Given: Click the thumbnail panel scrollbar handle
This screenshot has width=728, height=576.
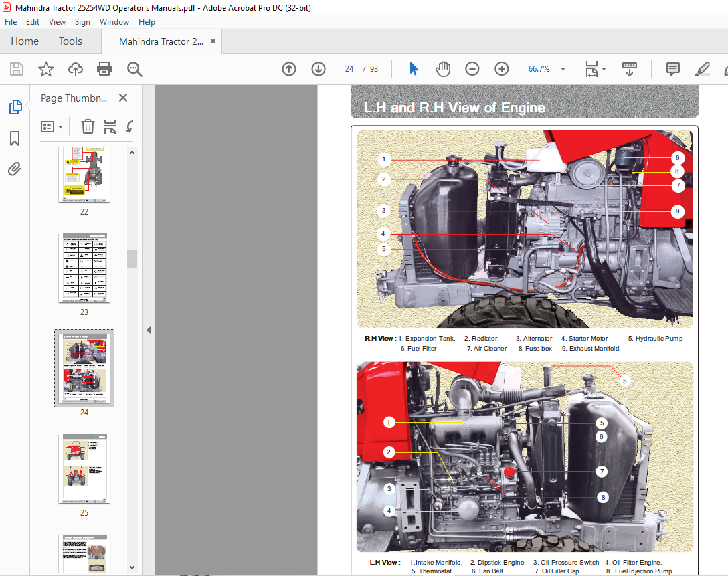Looking at the screenshot, I should click(x=132, y=259).
